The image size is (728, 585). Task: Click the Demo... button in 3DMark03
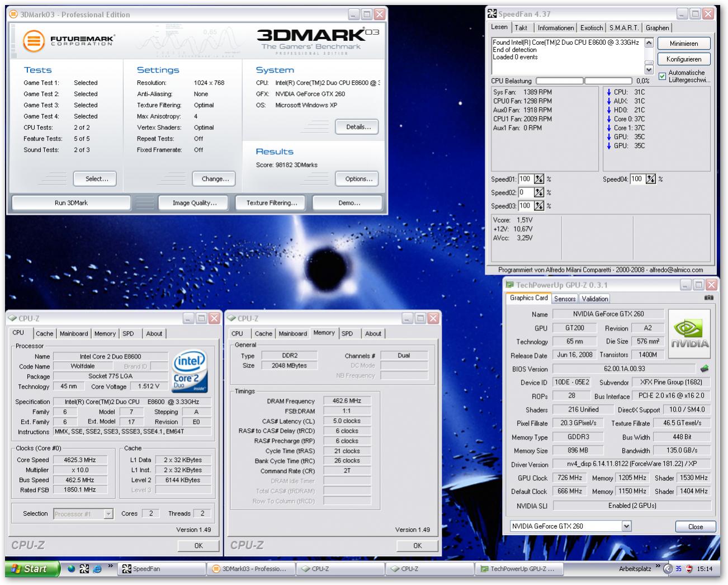(x=348, y=203)
